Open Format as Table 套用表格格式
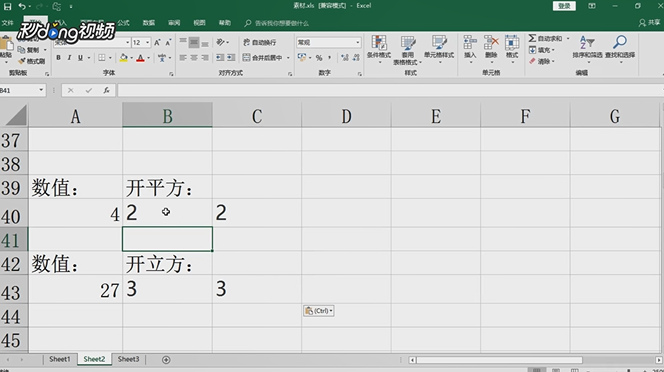The height and width of the screenshot is (372, 664). [x=407, y=50]
